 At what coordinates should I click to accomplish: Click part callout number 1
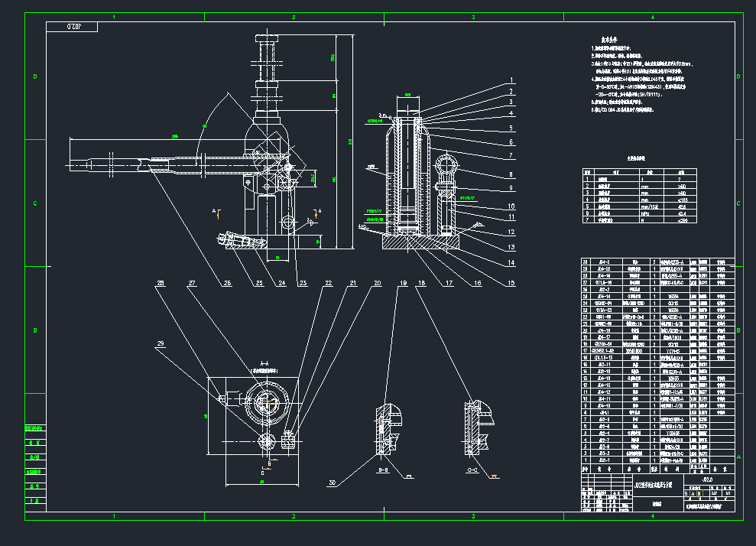tap(511, 80)
